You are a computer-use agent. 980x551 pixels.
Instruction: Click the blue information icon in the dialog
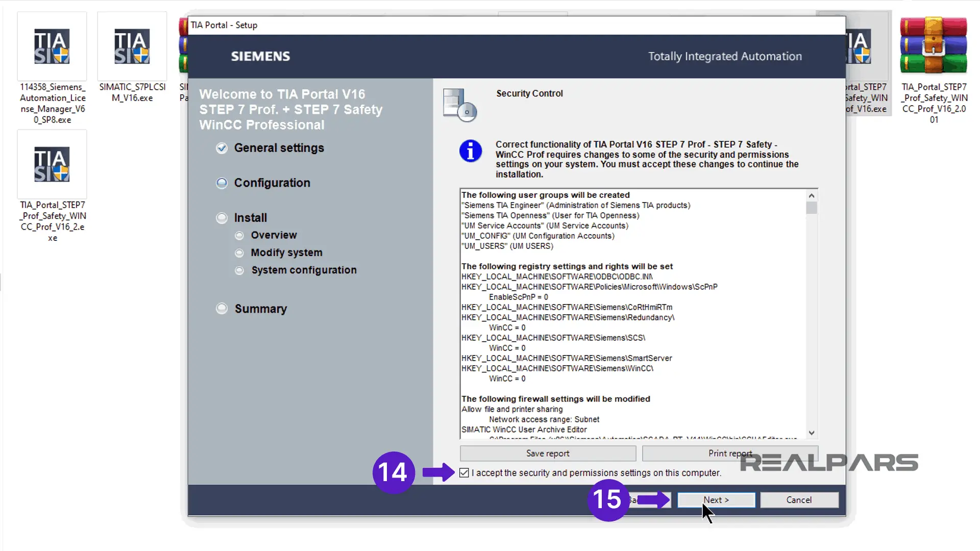[x=470, y=151]
